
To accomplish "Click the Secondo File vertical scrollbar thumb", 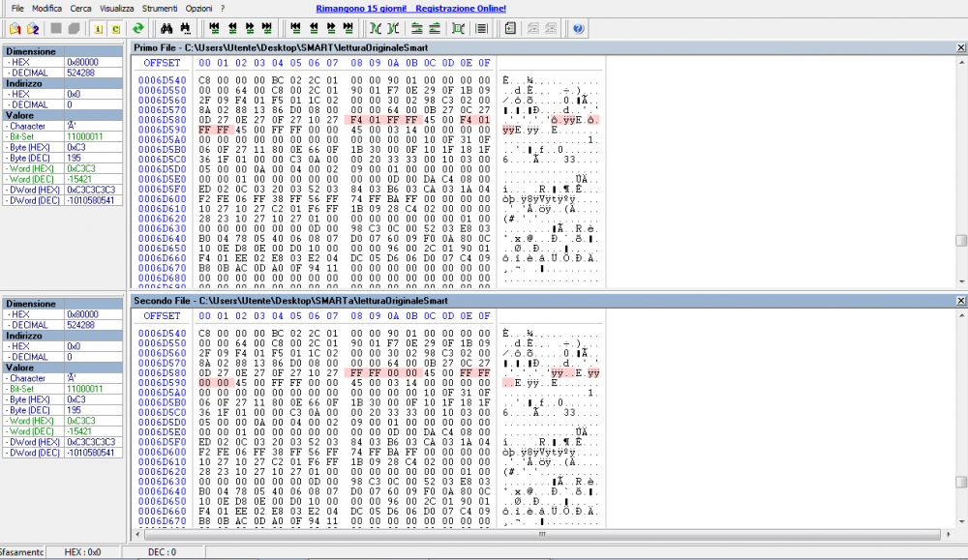I will [960, 481].
